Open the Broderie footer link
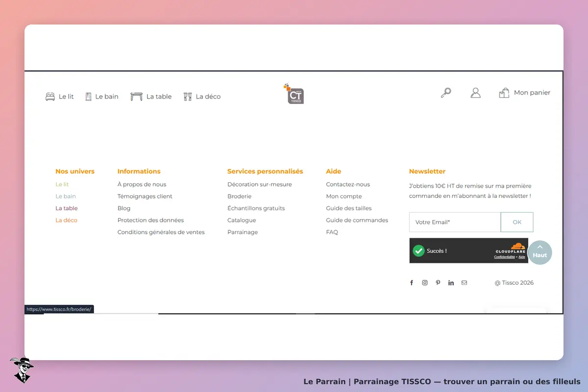 (x=240, y=196)
